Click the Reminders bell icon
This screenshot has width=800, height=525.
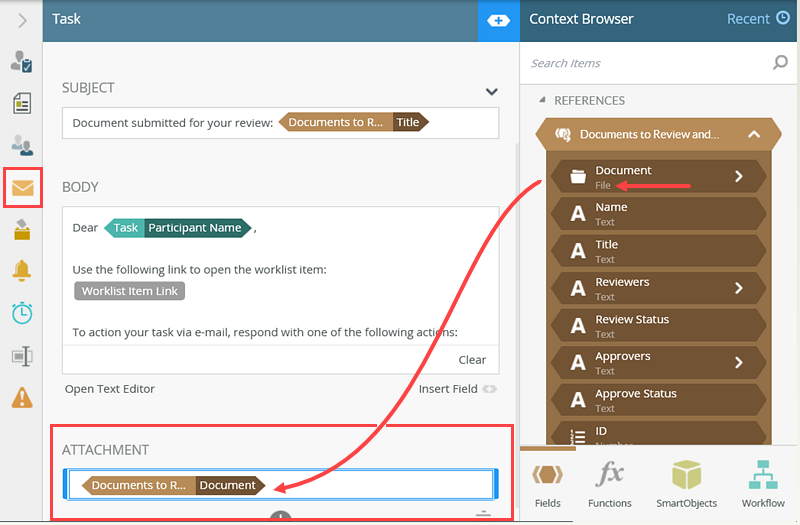tap(21, 270)
